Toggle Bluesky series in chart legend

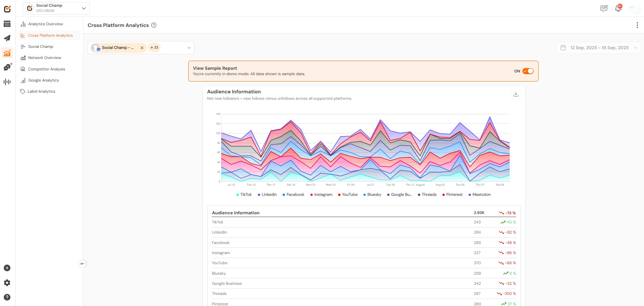tap(372, 195)
